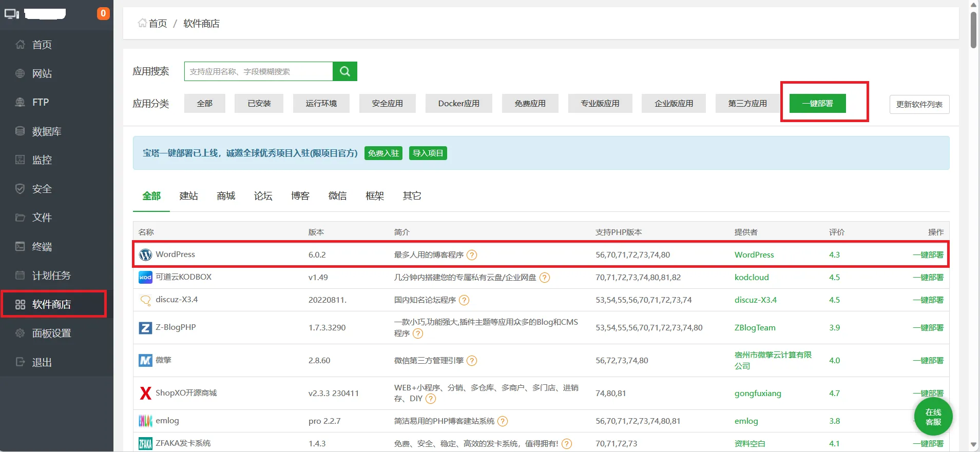Click the WordPress logo icon
This screenshot has height=452, width=980.
coord(145,254)
